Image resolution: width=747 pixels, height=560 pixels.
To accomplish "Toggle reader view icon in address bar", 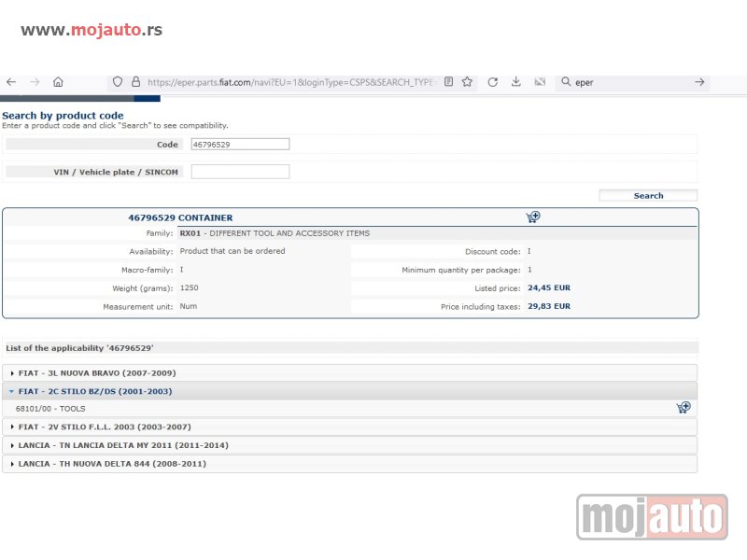I will [x=448, y=82].
